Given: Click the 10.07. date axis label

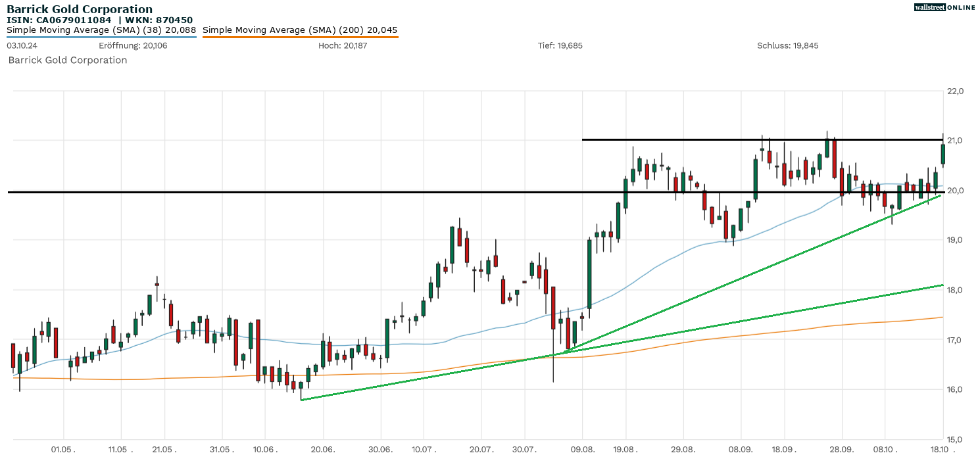Looking at the screenshot, I should click(x=424, y=448).
